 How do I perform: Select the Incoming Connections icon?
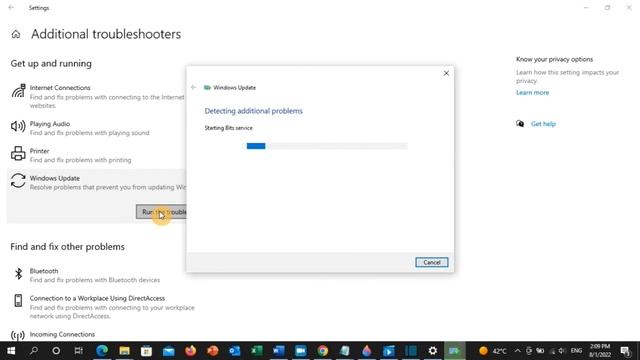tap(18, 336)
